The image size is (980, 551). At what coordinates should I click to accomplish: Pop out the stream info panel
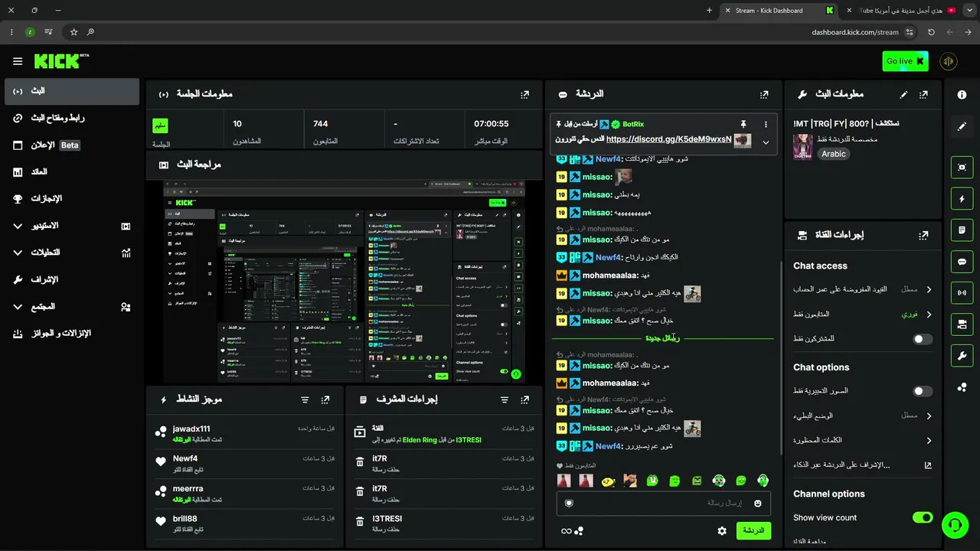tap(923, 94)
